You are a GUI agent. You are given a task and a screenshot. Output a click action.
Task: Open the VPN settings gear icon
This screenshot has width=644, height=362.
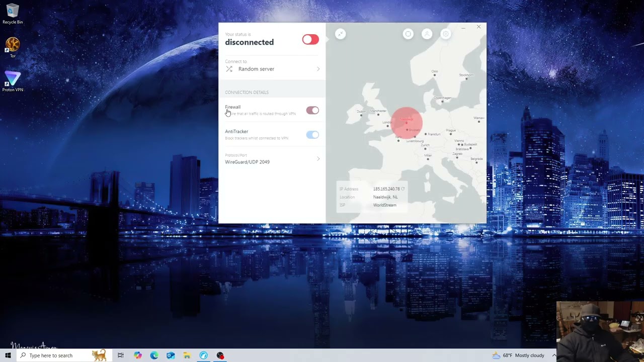pyautogui.click(x=445, y=34)
